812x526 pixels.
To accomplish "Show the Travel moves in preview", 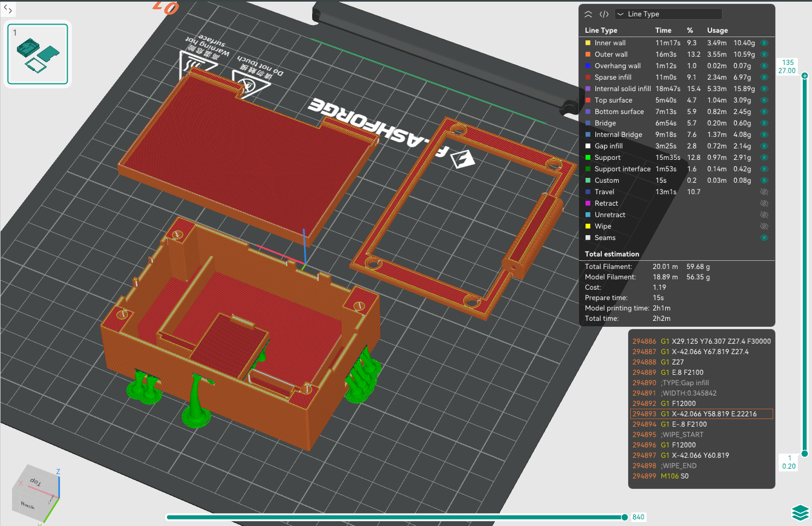I will point(764,192).
